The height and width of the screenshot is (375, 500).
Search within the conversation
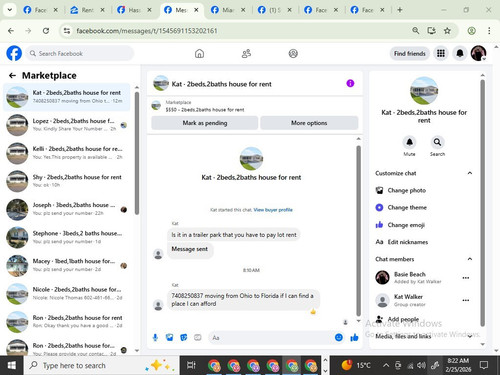[437, 142]
